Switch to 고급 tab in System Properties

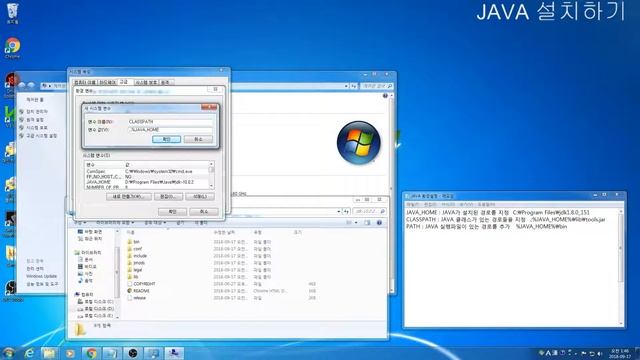pos(124,82)
